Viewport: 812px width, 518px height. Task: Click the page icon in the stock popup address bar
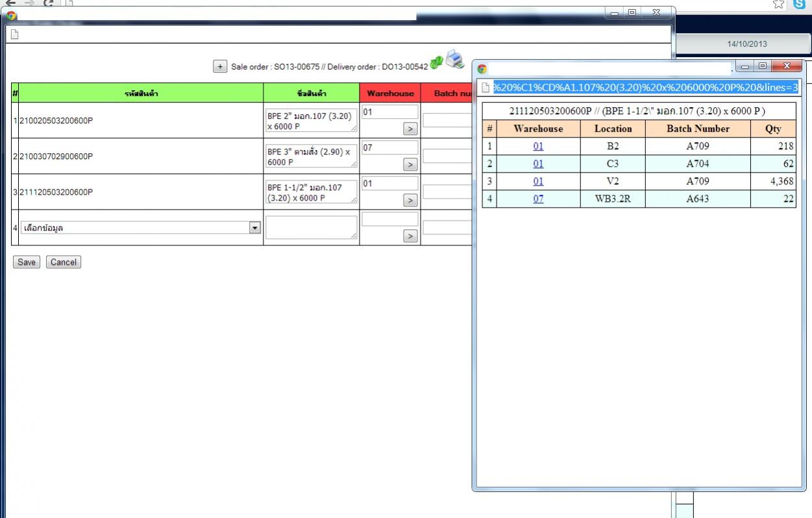coord(485,87)
